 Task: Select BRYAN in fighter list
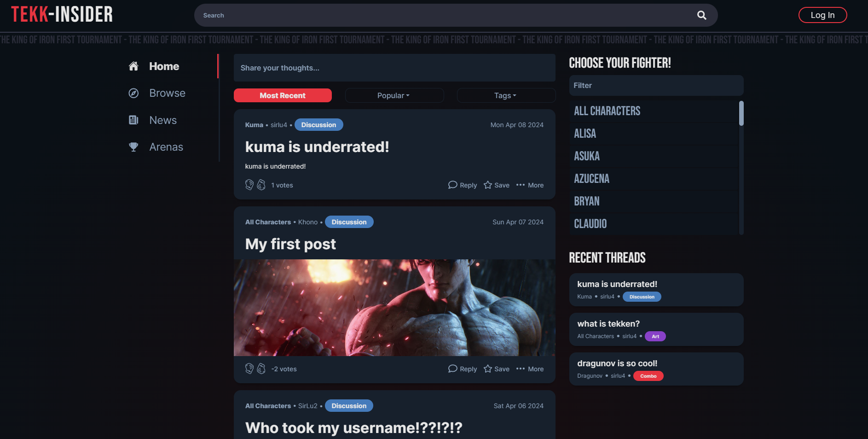tap(653, 201)
